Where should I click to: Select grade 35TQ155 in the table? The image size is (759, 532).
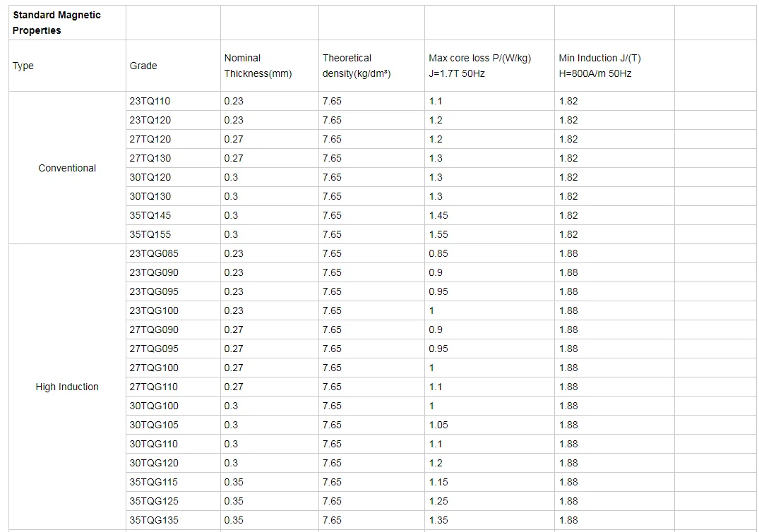150,234
